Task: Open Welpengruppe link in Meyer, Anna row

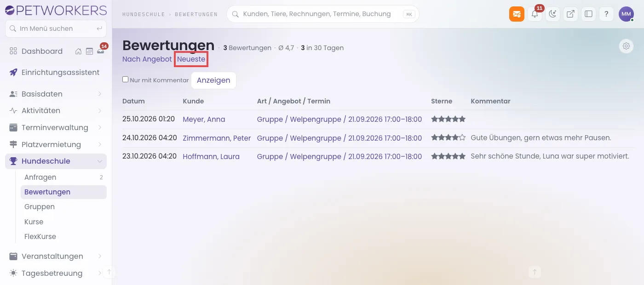Action: pos(339,119)
